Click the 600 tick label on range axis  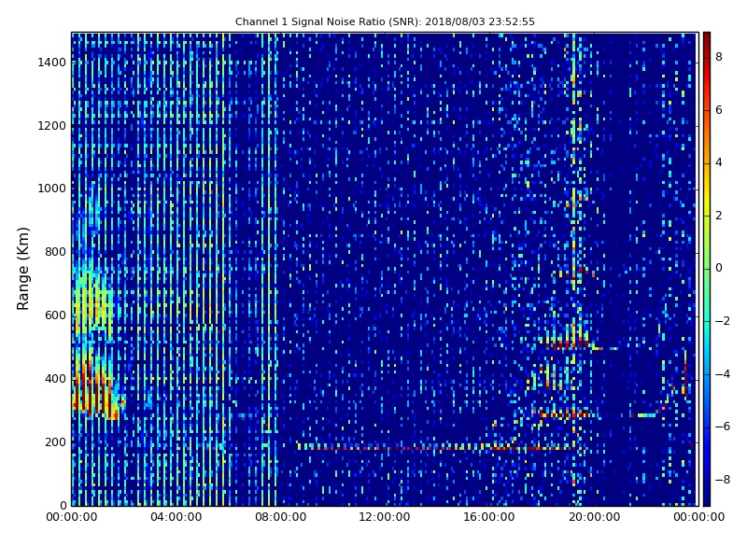coord(55,315)
